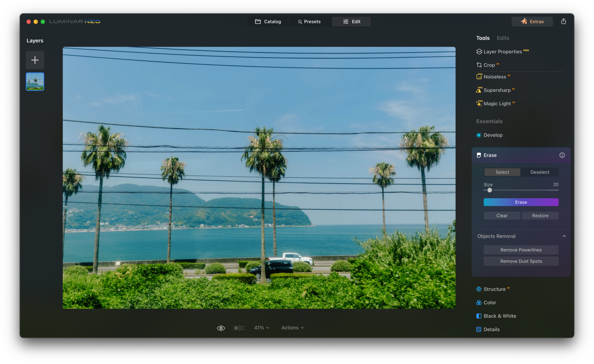This screenshot has width=594, height=364.
Task: Add a new layer with plus button
Action: pos(35,60)
